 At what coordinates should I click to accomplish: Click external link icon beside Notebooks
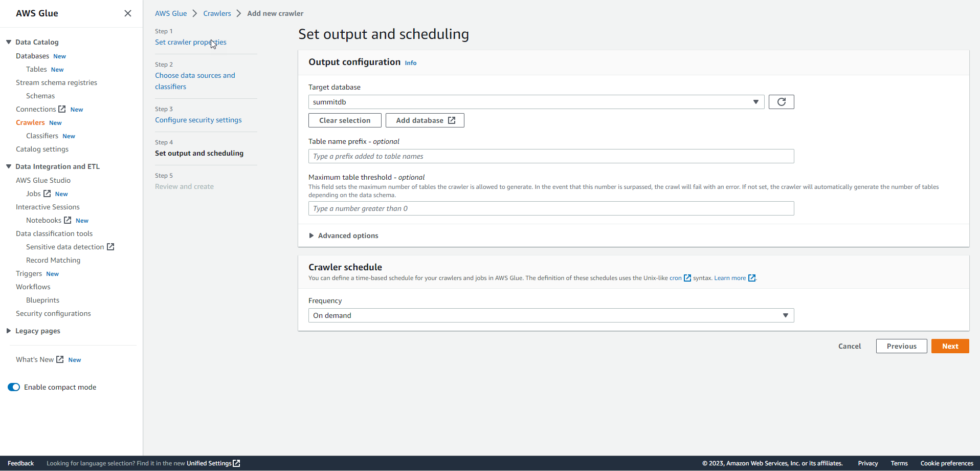point(68,220)
